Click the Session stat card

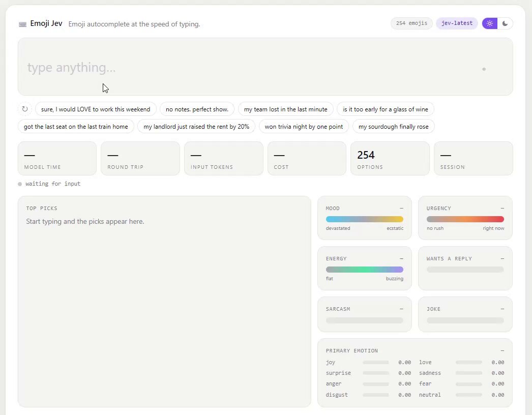point(474,159)
